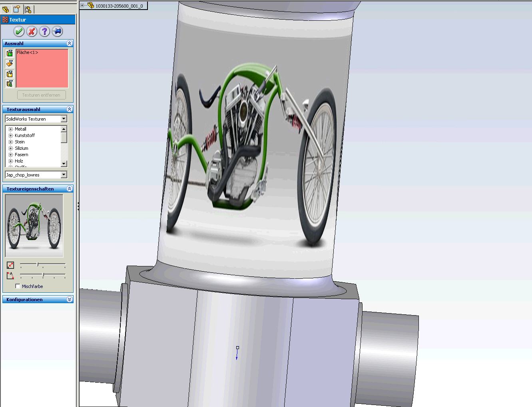Pin the Textur property panel

coord(58,31)
